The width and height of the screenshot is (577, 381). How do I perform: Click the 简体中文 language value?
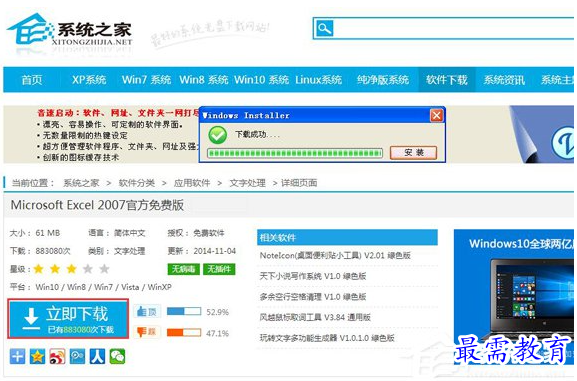tap(130, 233)
